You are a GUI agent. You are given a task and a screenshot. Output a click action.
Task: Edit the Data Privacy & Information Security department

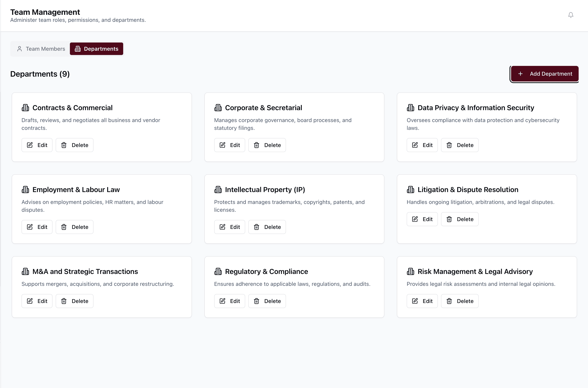point(422,145)
